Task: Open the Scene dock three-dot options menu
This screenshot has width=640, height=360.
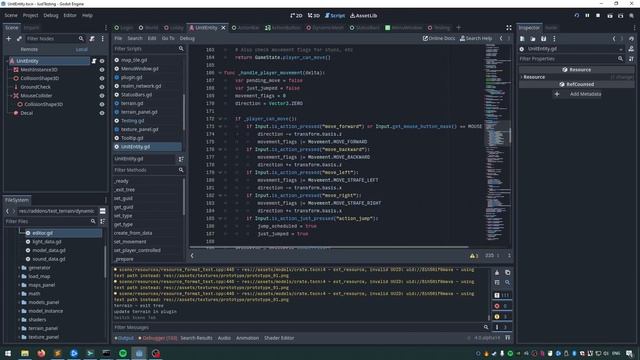Action: pyautogui.click(x=102, y=38)
